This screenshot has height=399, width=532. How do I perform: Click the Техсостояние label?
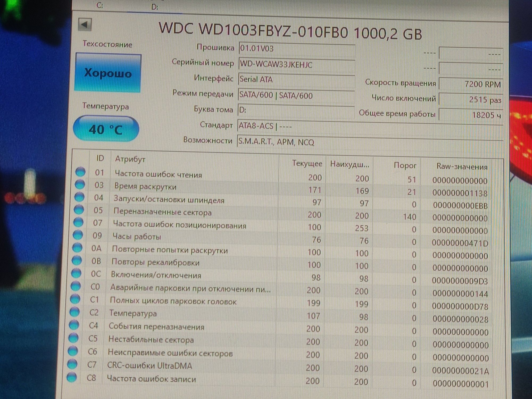(x=107, y=44)
